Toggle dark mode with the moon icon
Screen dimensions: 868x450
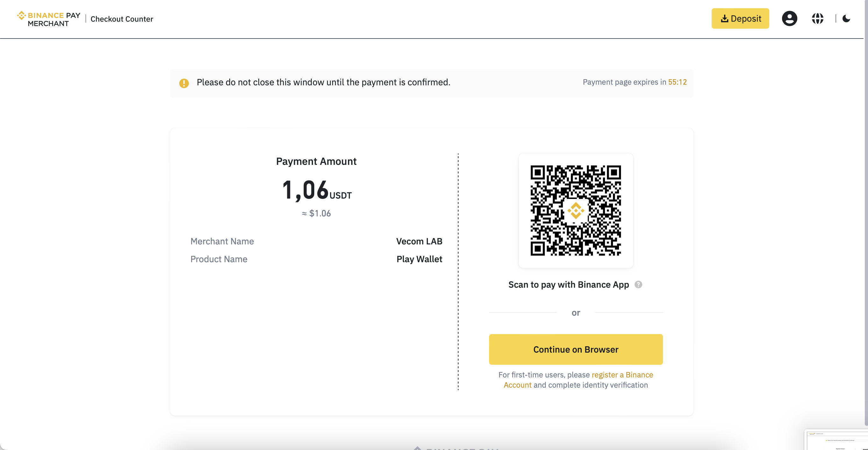[x=846, y=18]
